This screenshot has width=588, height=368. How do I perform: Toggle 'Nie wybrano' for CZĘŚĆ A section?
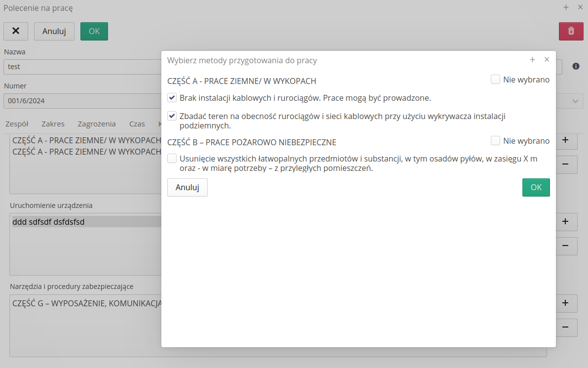(x=496, y=80)
